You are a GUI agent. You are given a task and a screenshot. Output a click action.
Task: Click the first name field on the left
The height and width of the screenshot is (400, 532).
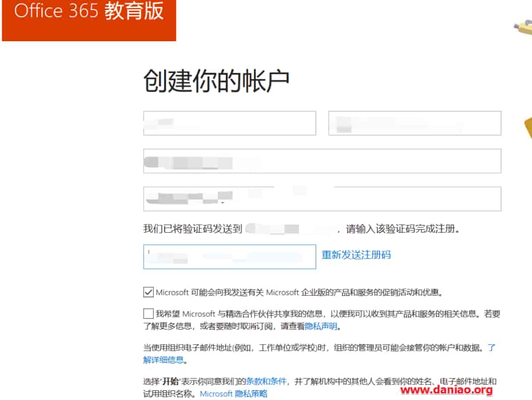coord(230,123)
